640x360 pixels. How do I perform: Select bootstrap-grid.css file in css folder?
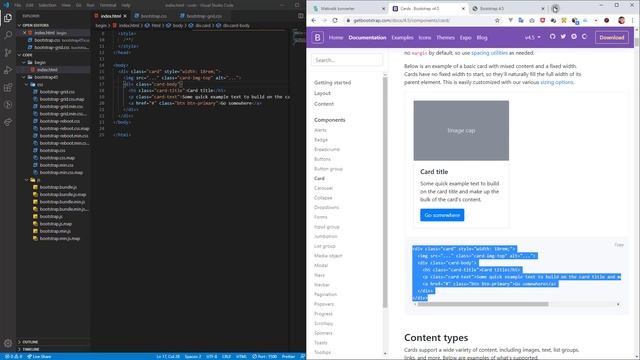pos(57,92)
